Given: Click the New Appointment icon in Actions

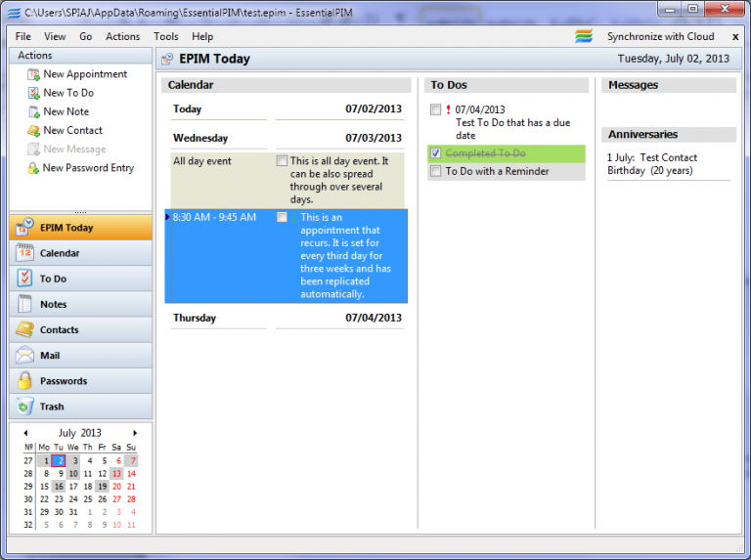Looking at the screenshot, I should 33,74.
